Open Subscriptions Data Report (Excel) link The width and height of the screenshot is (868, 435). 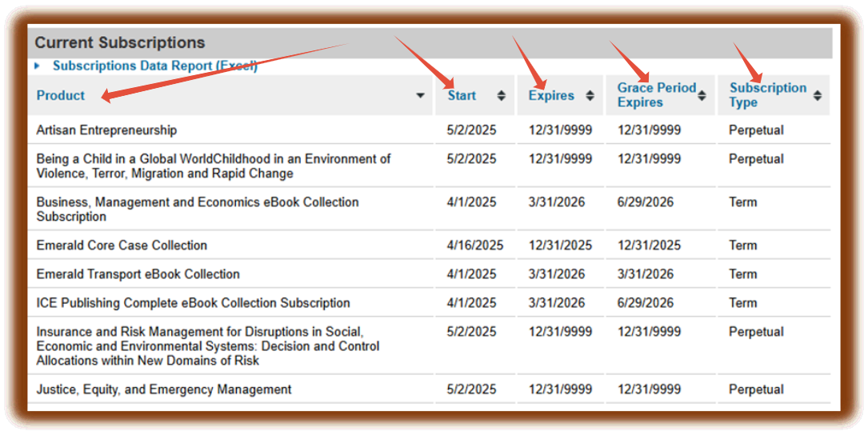[155, 66]
